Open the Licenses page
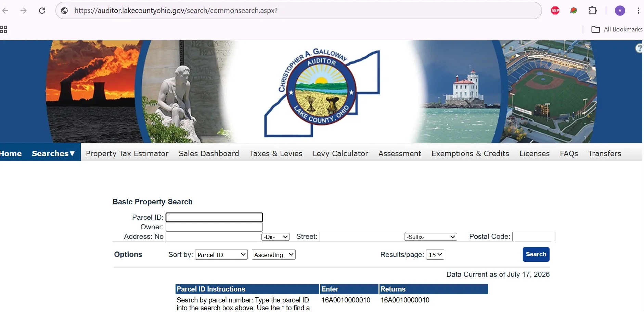 click(x=534, y=153)
